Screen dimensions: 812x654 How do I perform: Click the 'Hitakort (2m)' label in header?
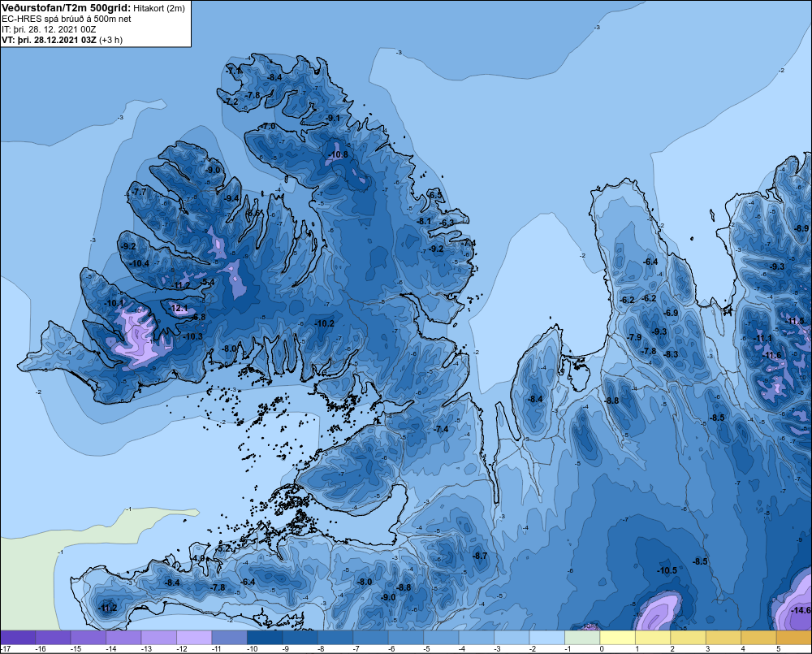click(159, 8)
